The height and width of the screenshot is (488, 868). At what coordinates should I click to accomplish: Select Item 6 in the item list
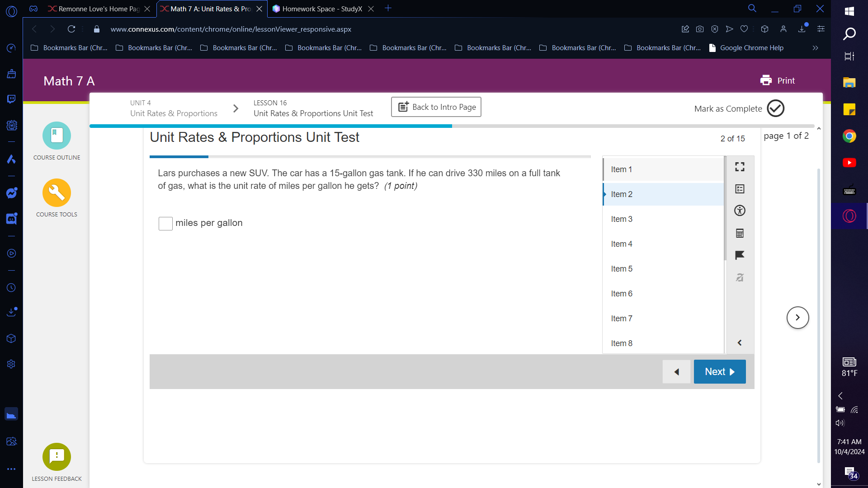pos(663,294)
